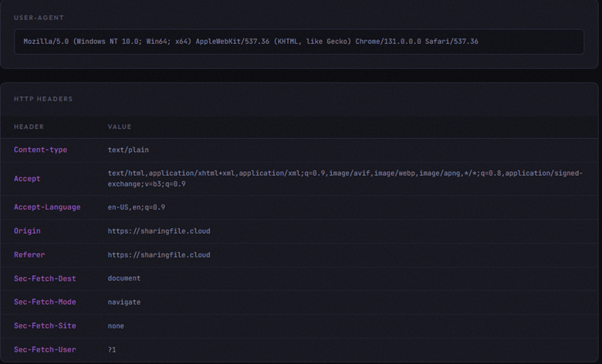Click the none value
Screen dimensions: 602x364
tap(116, 326)
